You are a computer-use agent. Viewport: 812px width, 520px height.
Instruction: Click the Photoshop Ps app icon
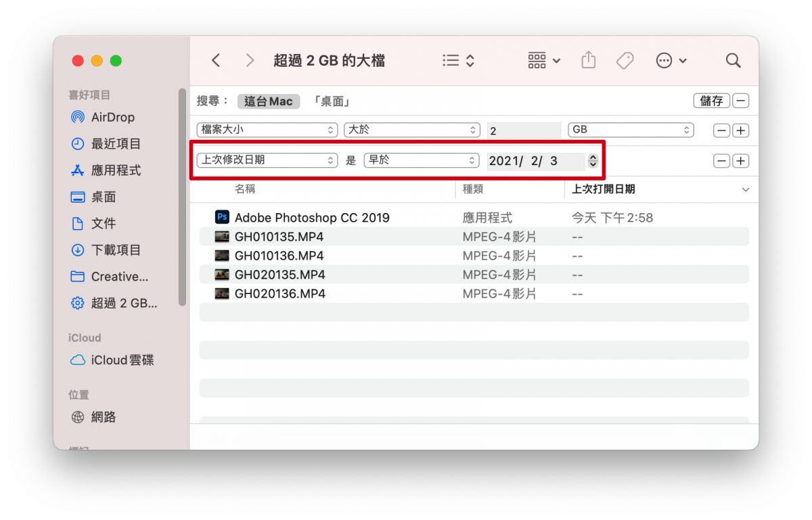click(222, 217)
